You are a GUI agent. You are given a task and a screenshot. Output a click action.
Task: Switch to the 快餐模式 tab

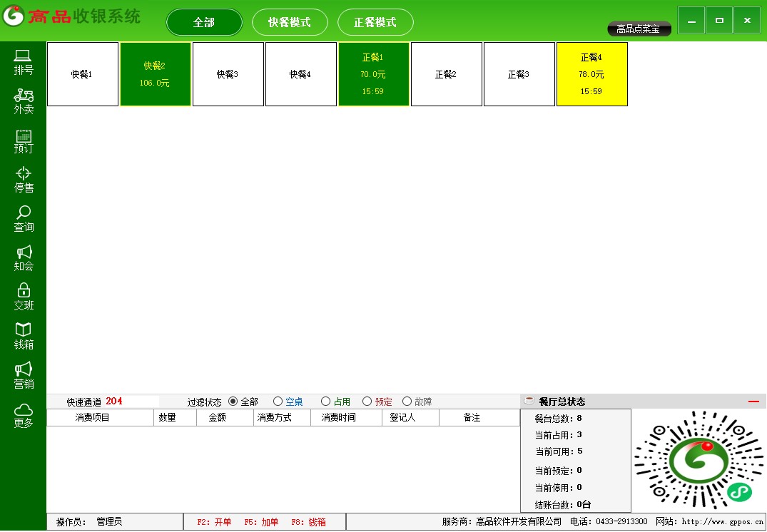pyautogui.click(x=290, y=22)
